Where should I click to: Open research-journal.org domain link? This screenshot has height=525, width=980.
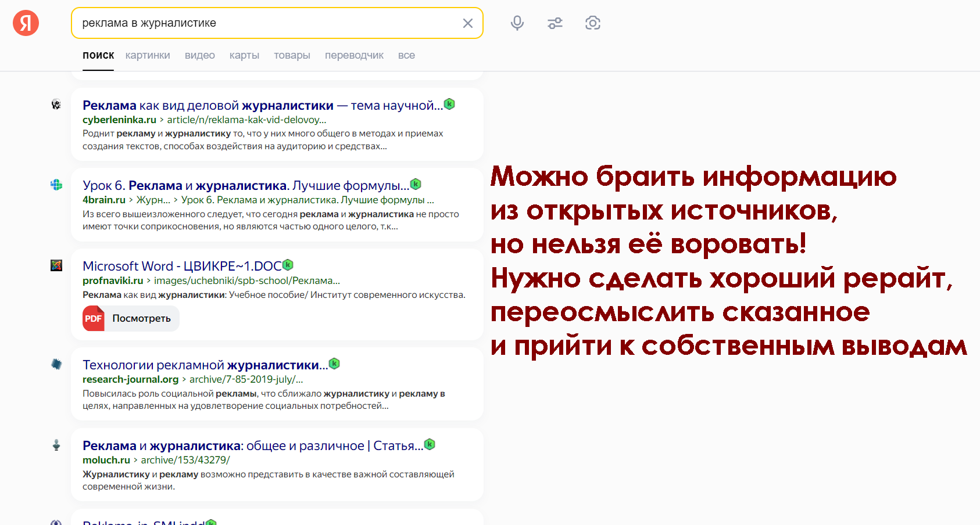pyautogui.click(x=131, y=379)
